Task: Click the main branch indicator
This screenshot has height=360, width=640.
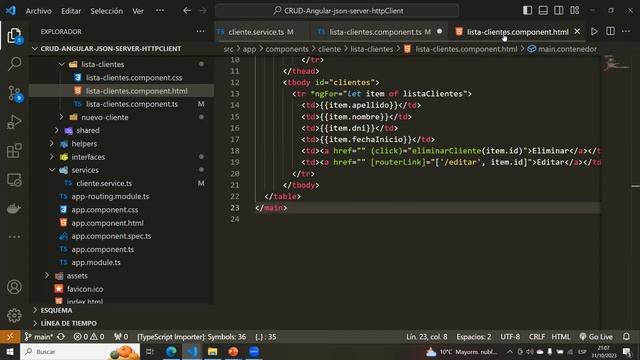Action: 38,337
